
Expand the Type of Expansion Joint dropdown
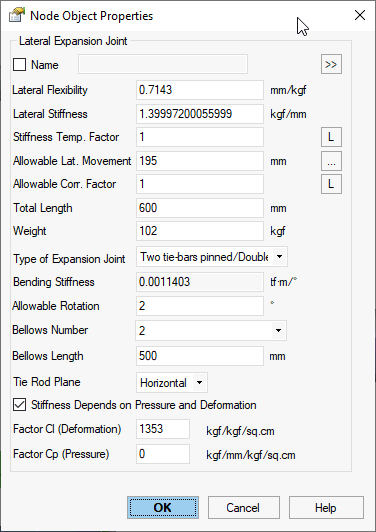(x=279, y=256)
